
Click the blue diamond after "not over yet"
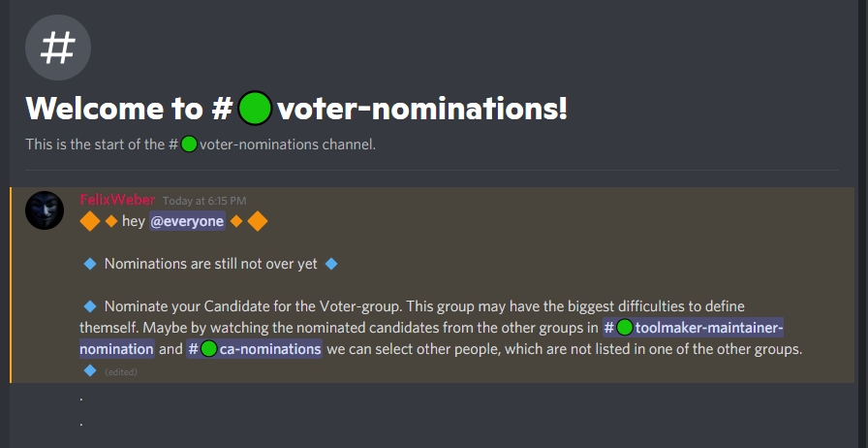tap(330, 264)
